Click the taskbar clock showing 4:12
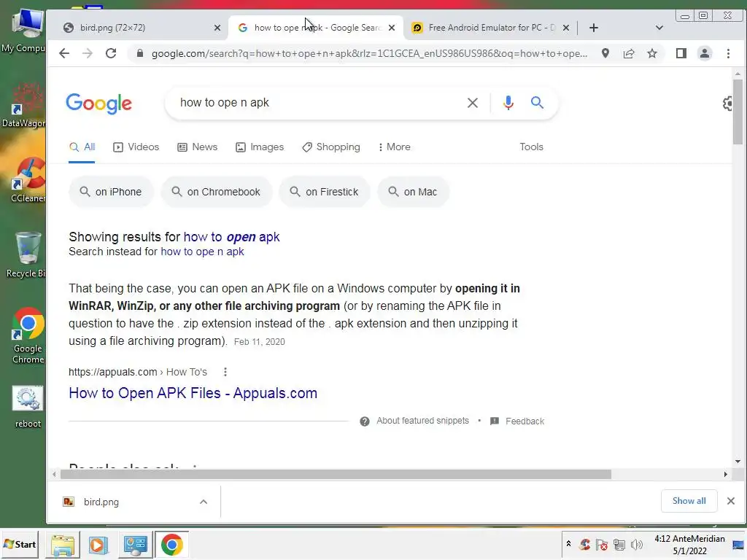This screenshot has height=560, width=747. coord(689,545)
